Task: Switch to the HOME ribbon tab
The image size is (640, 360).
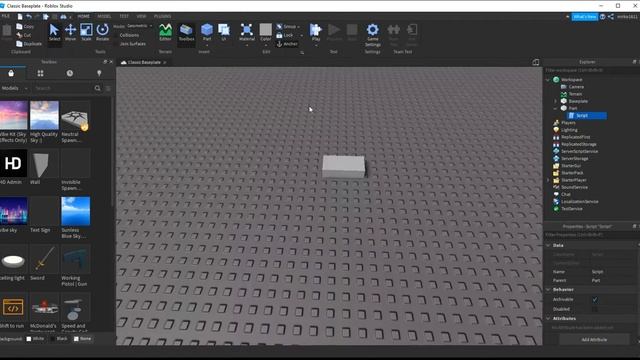Action: tap(84, 16)
